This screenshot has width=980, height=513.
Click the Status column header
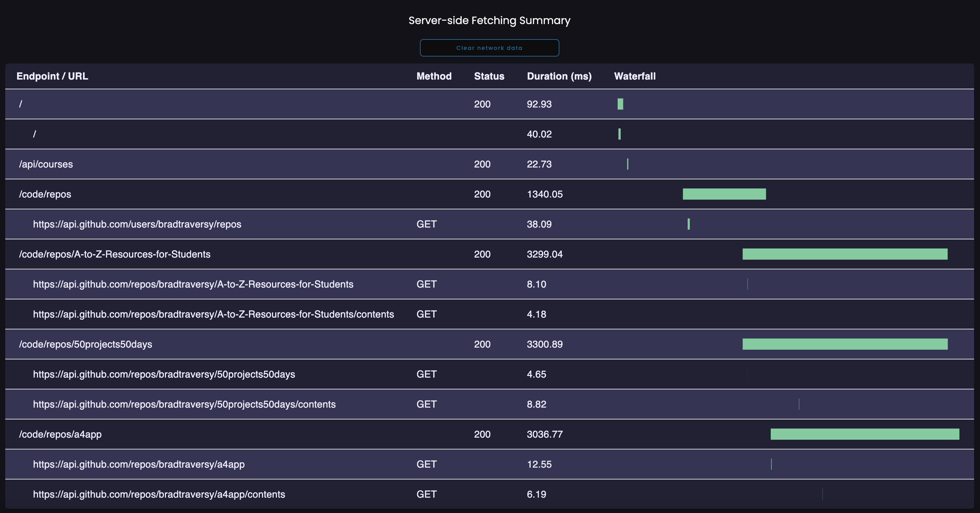coord(489,76)
